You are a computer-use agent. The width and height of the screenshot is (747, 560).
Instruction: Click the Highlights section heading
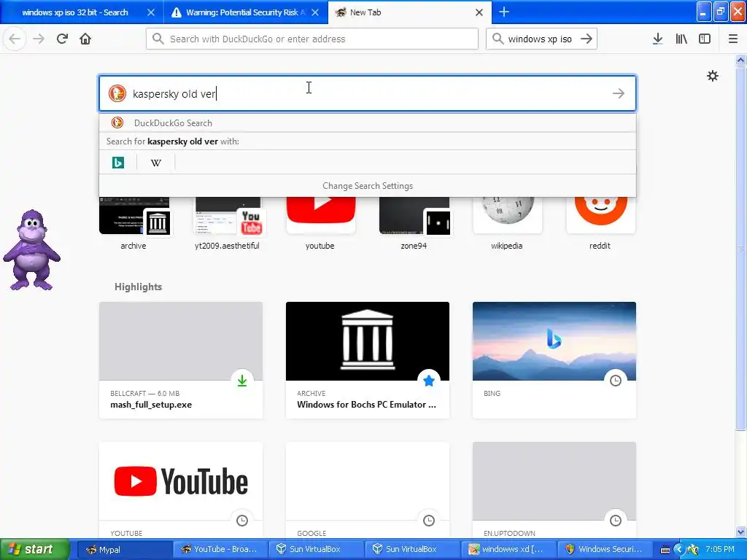[x=138, y=287]
